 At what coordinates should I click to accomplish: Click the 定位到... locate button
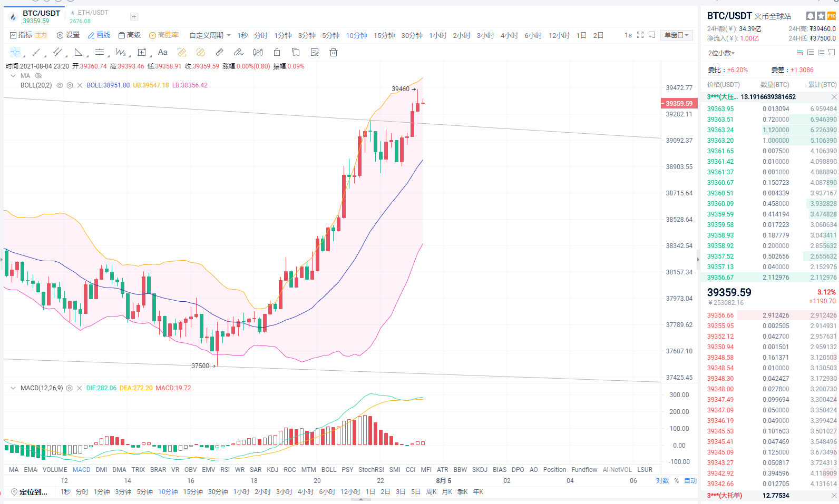[x=30, y=492]
